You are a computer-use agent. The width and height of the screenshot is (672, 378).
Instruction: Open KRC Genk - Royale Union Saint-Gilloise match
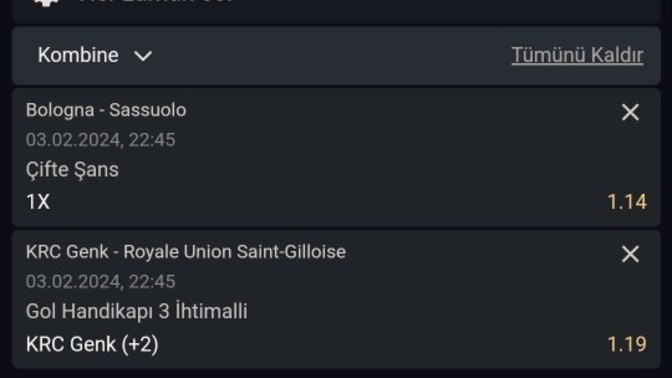186,252
